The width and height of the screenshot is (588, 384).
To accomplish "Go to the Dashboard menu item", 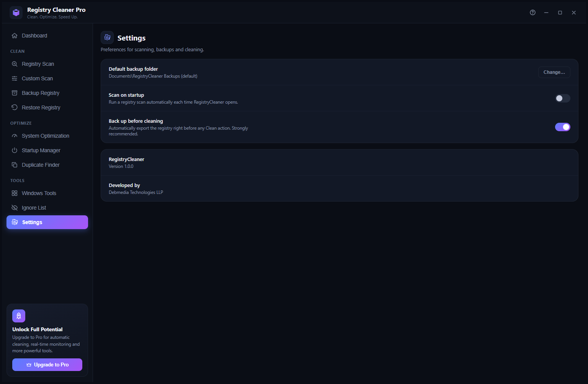I will tap(47, 36).
